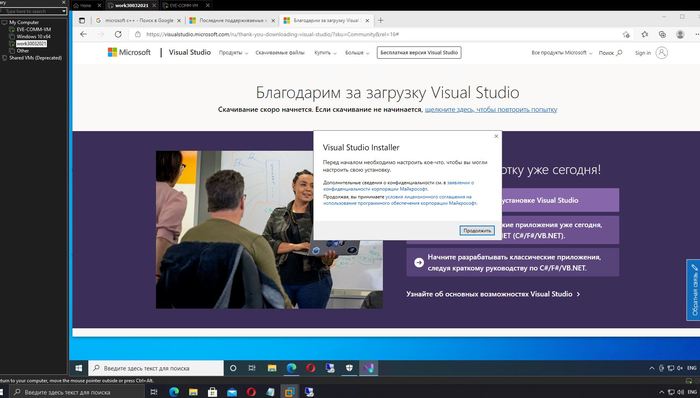Open Opera in the guest taskbar

click(311, 368)
